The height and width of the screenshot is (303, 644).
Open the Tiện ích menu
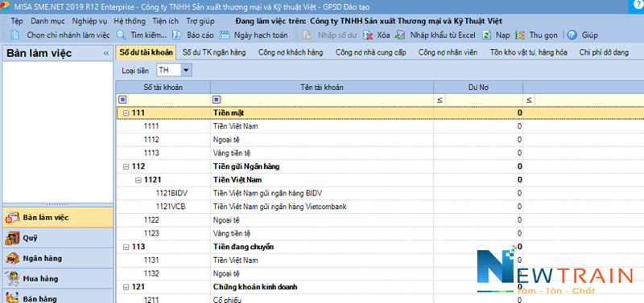point(166,22)
